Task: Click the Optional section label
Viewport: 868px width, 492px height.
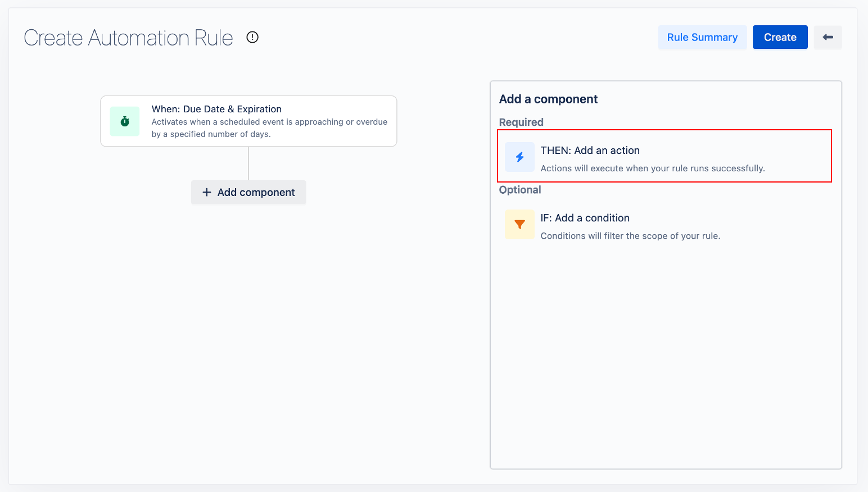Action: coord(520,190)
